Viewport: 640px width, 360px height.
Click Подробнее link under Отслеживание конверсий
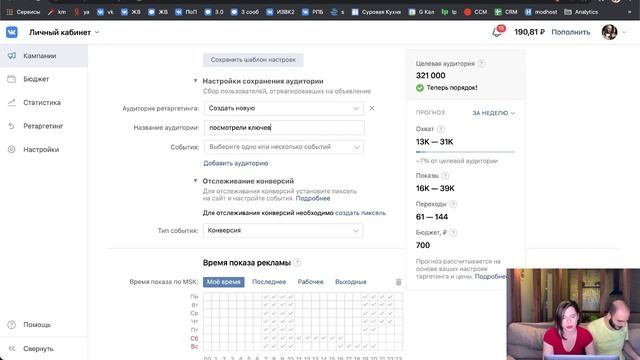click(x=313, y=198)
